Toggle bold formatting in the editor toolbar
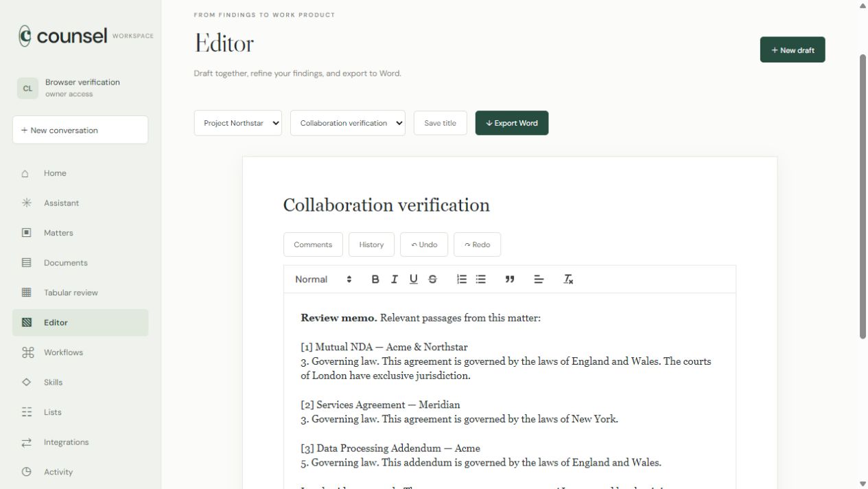Image resolution: width=868 pixels, height=489 pixels. (375, 279)
